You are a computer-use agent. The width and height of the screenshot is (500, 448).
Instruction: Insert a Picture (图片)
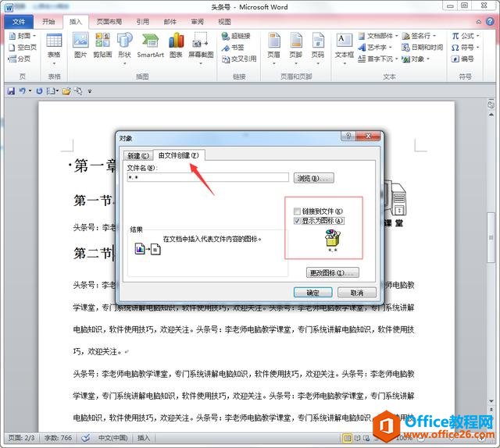point(80,45)
